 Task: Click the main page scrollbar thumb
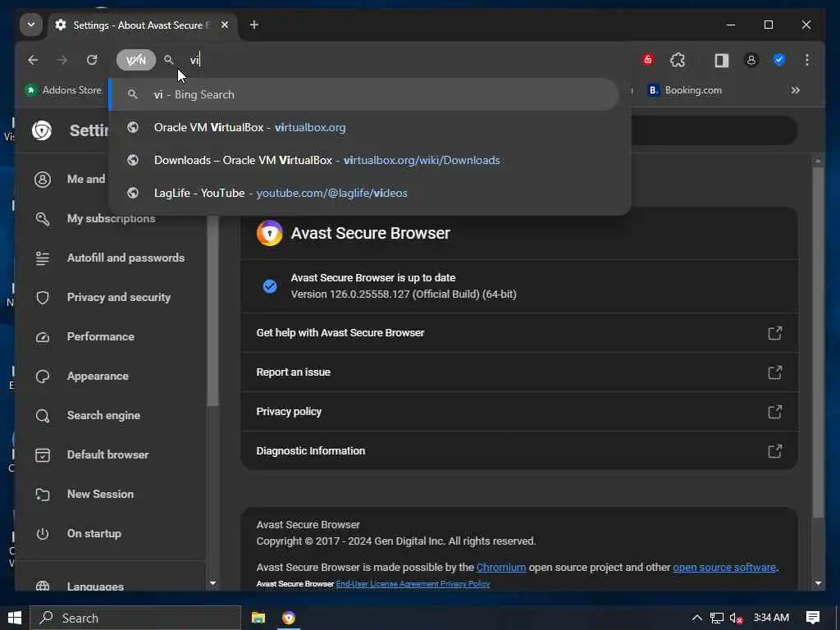click(x=818, y=343)
